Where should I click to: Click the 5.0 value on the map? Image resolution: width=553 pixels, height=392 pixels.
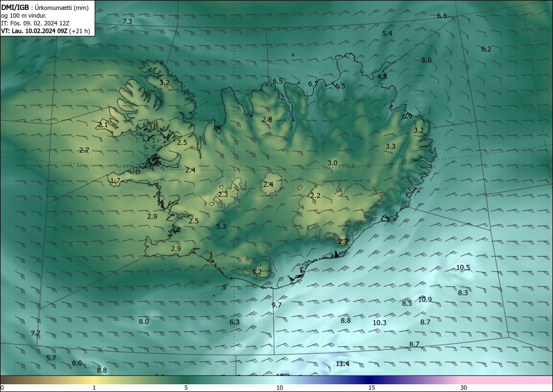pos(426,60)
